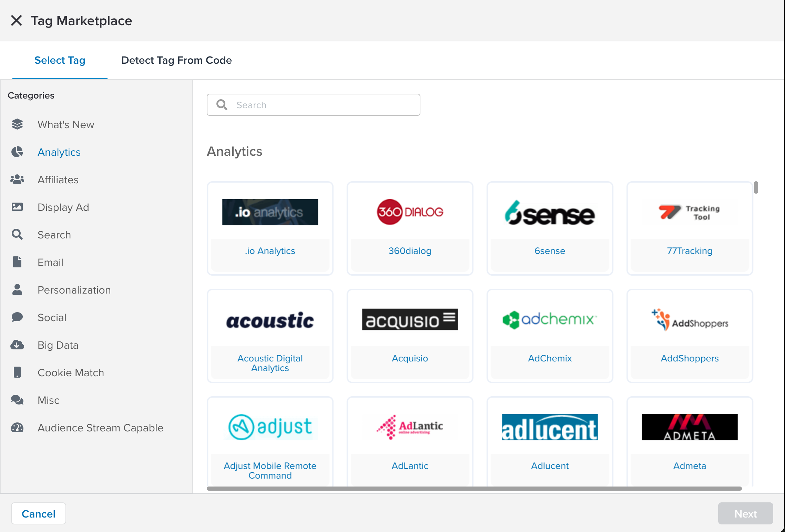Select the 77 Tracking Tool logo
Screen dimensions: 785x532
click(690, 212)
